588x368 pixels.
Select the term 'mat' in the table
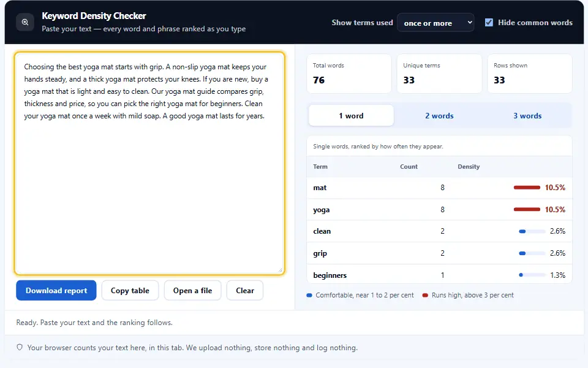tap(320, 188)
